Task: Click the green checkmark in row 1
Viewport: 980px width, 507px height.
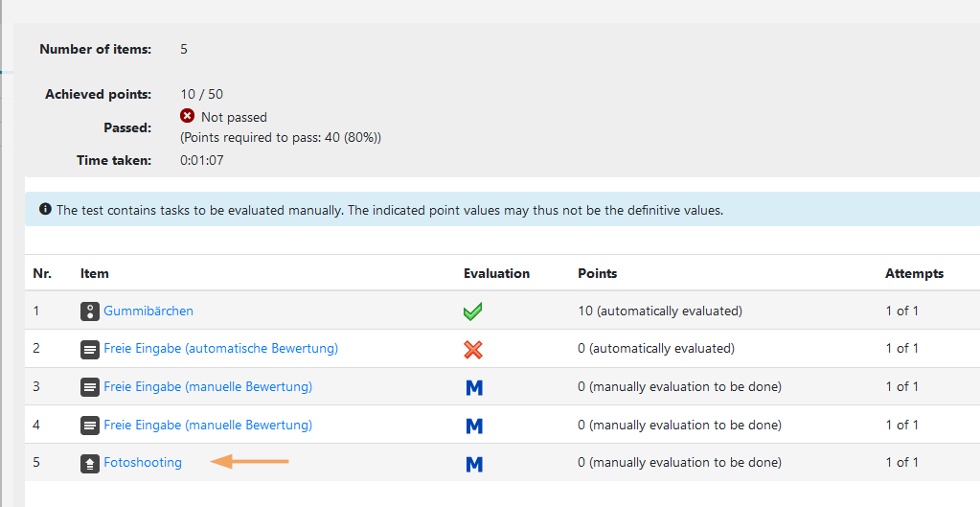Action: [472, 311]
